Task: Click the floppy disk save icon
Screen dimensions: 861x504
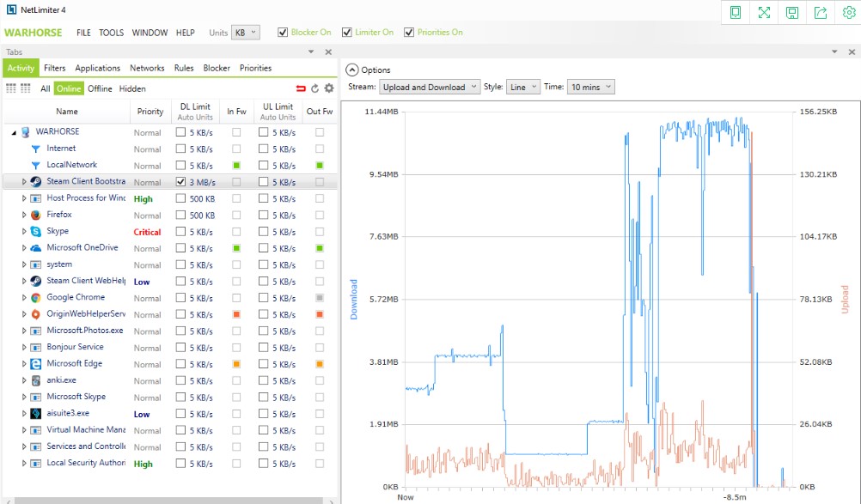Action: click(x=792, y=12)
